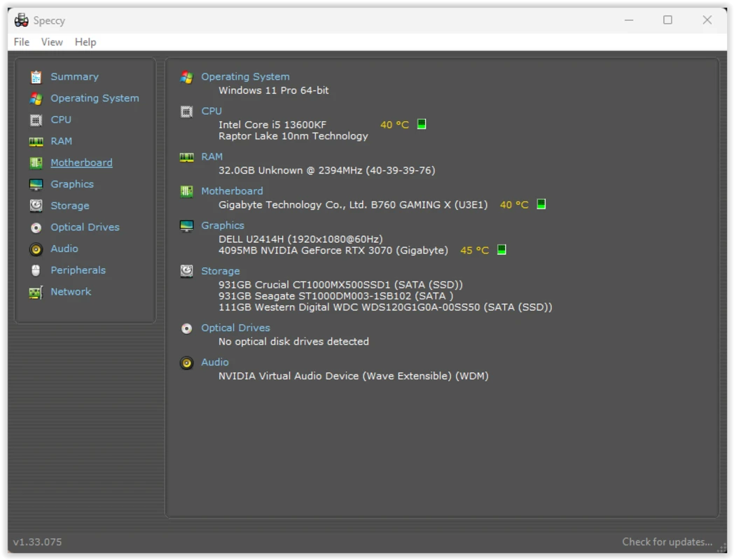Click the Speccy icon in the title bar
This screenshot has height=560, width=734.
(21, 20)
